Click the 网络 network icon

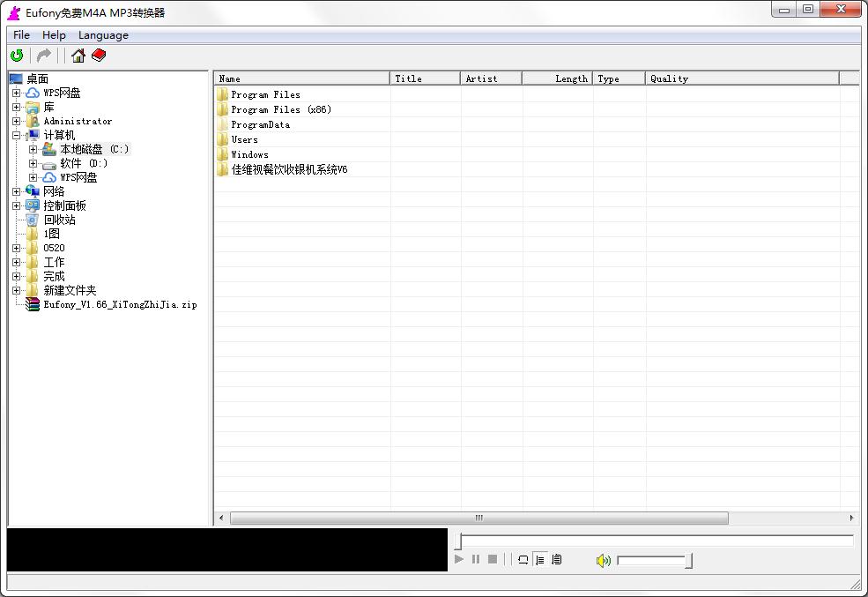pos(33,191)
